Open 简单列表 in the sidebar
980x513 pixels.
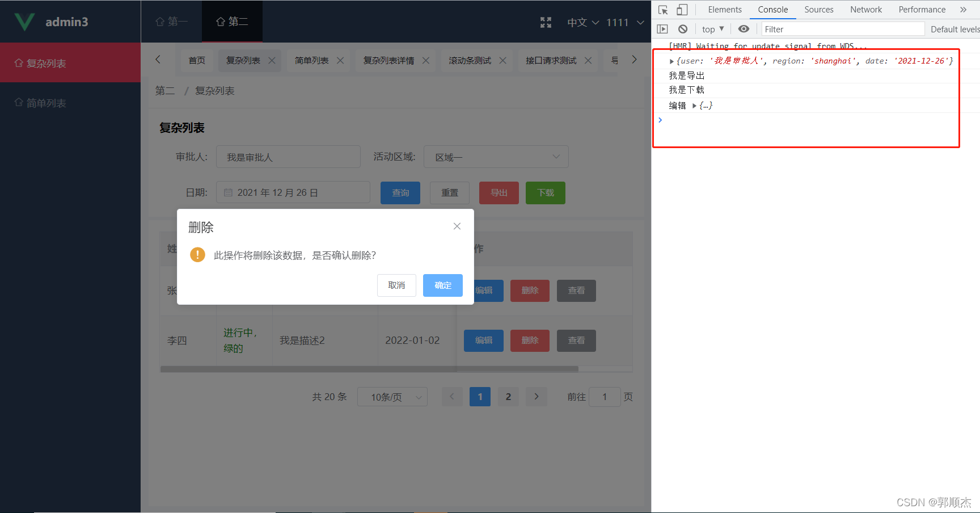[x=70, y=103]
